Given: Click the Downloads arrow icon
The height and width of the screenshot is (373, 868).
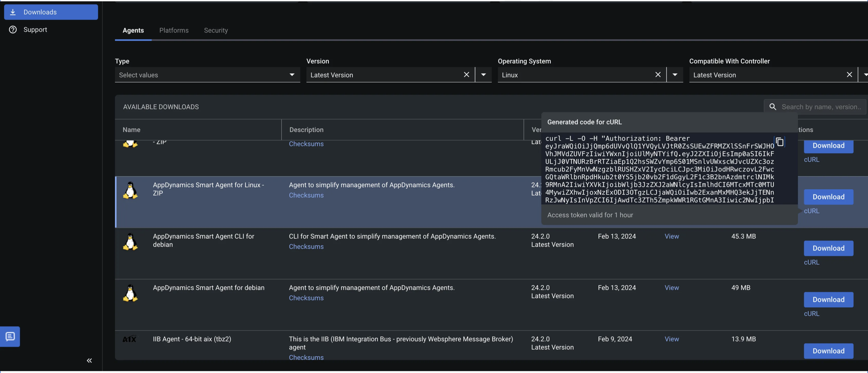Looking at the screenshot, I should tap(13, 12).
